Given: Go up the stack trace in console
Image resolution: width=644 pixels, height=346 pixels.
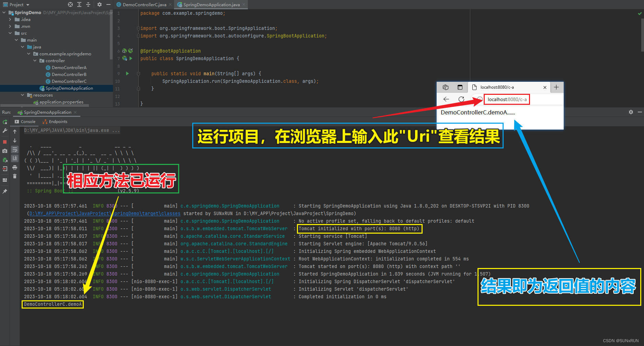Looking at the screenshot, I should point(15,132).
